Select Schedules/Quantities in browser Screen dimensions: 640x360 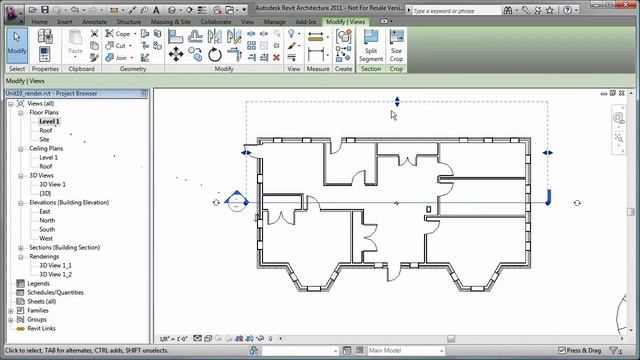[55, 293]
